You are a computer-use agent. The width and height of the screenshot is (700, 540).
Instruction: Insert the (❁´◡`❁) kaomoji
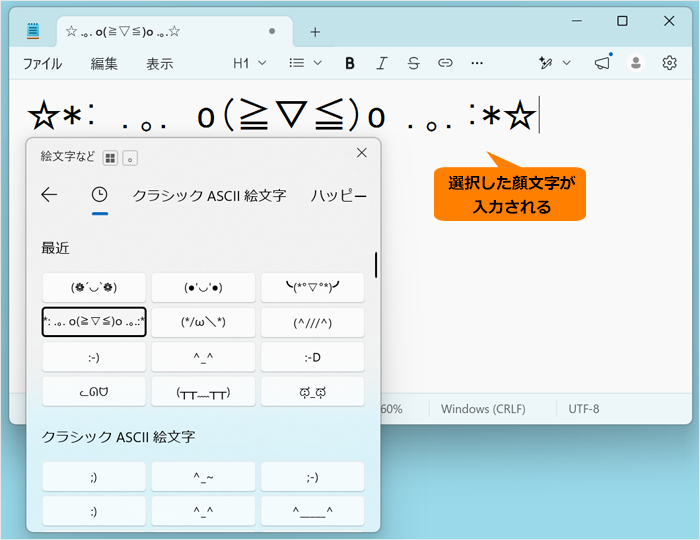pos(94,287)
